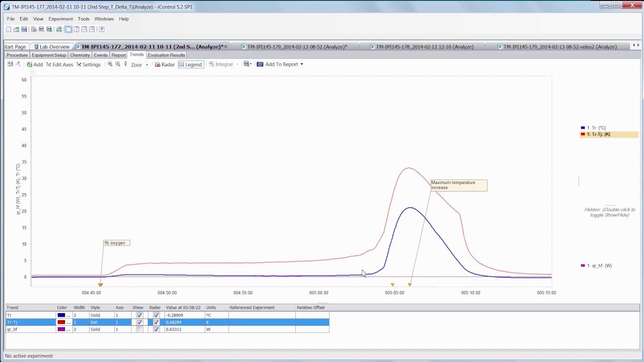Viewport: 644px width, 362px height.
Task: Open the Events sub-tab
Action: click(x=101, y=55)
